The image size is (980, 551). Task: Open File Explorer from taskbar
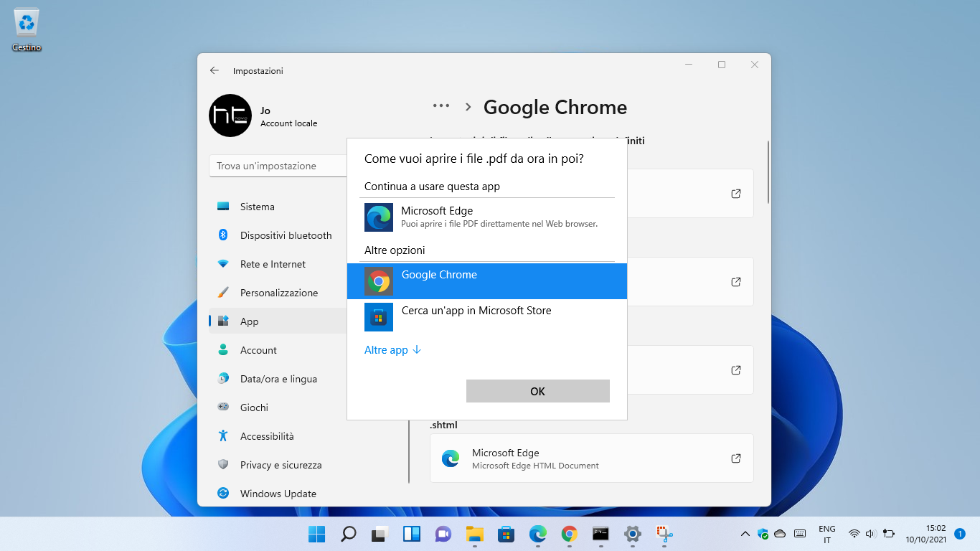[x=474, y=534]
